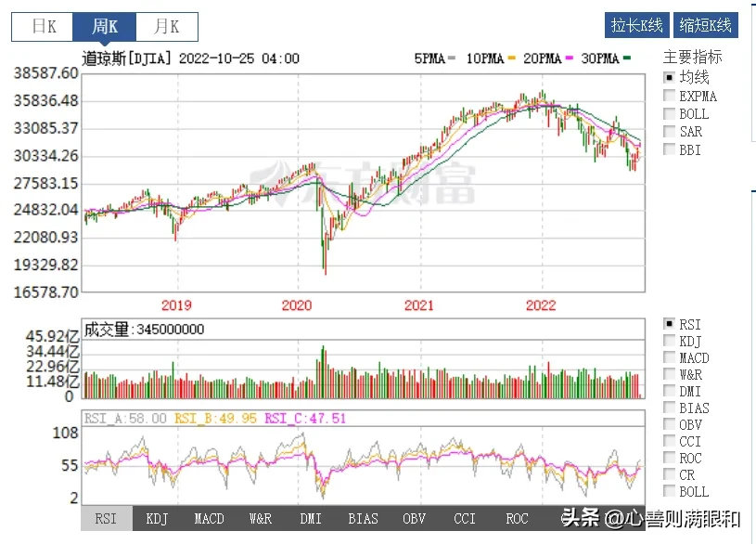Enable the ROC checkbox in right list
This screenshot has height=544, width=756.
(x=669, y=458)
